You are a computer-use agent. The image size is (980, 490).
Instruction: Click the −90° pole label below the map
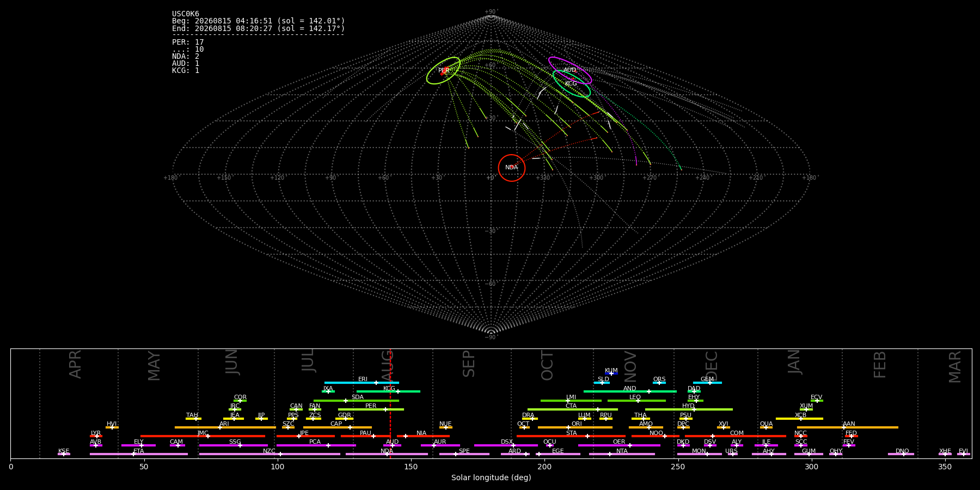click(491, 337)
